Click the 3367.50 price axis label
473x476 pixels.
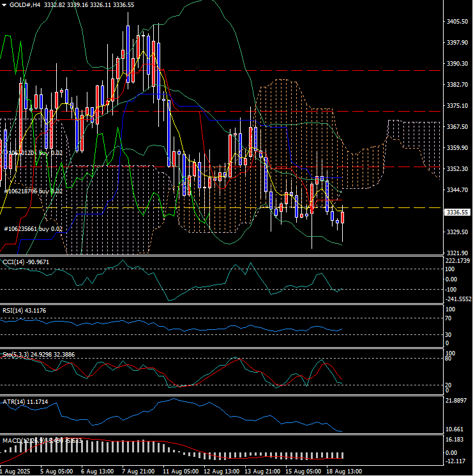pos(457,126)
